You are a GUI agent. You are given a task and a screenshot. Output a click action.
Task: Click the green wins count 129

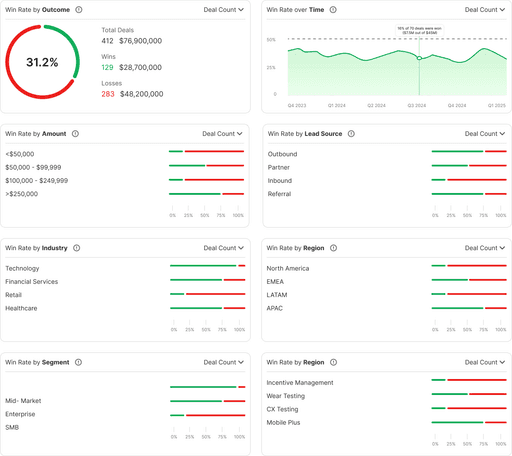tap(107, 68)
